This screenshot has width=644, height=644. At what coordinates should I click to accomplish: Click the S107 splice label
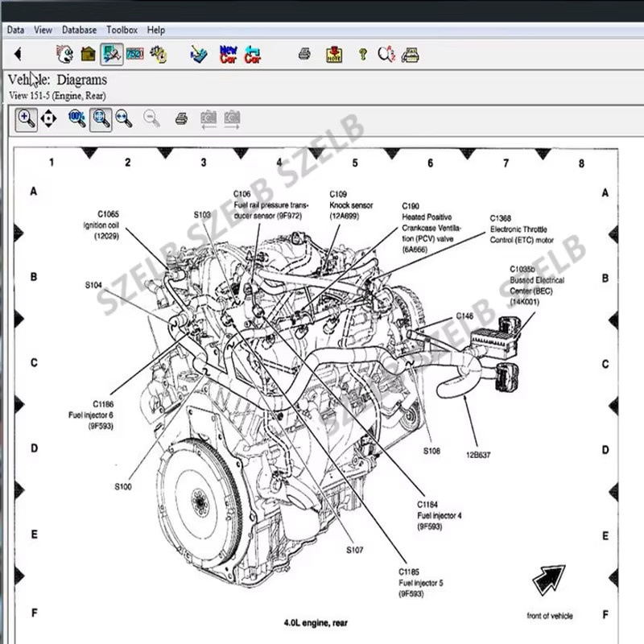pyautogui.click(x=354, y=550)
